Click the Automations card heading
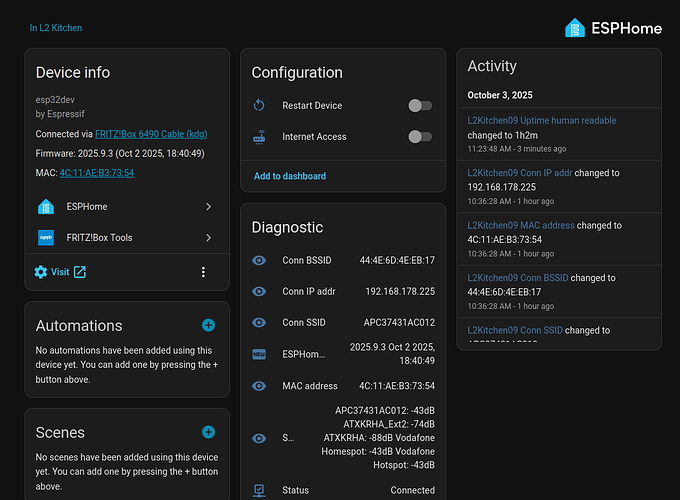Screen dimensions: 680x500 [x=79, y=326]
